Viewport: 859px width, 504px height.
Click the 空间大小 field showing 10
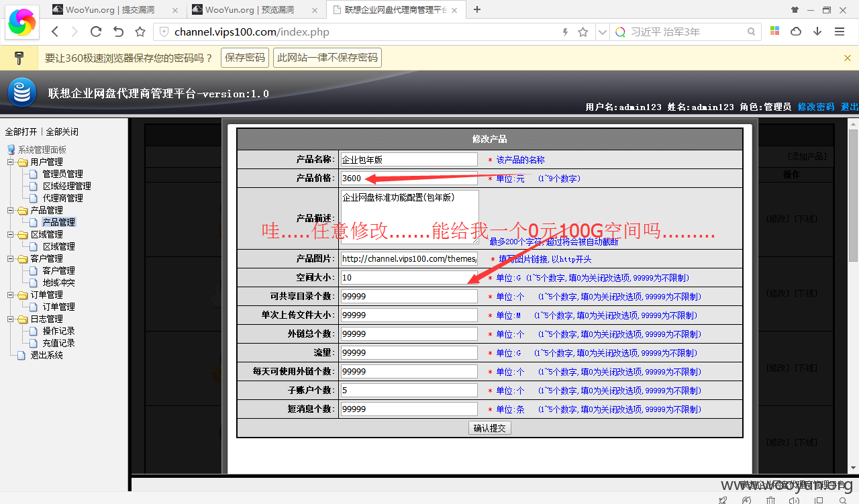(x=409, y=278)
